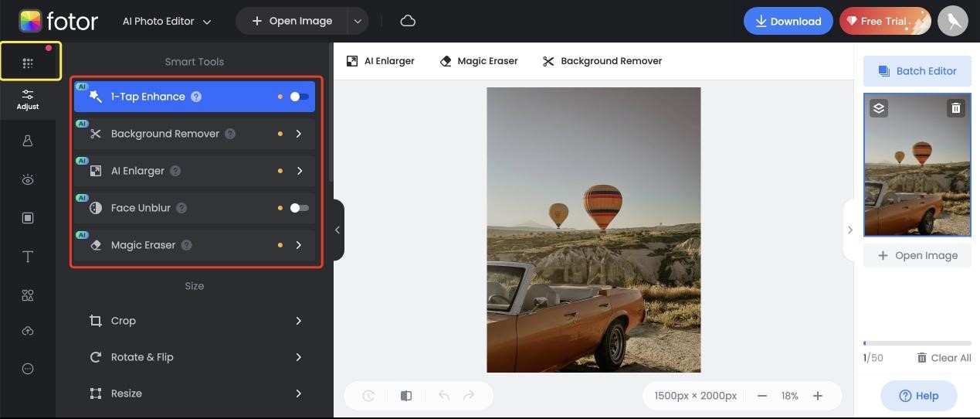The width and height of the screenshot is (980, 419).
Task: Open the apps grid icon in sidebar
Action: coord(28,63)
